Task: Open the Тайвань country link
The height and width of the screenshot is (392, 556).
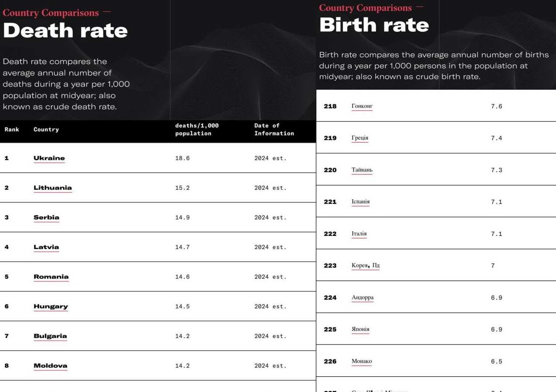Action: point(362,170)
